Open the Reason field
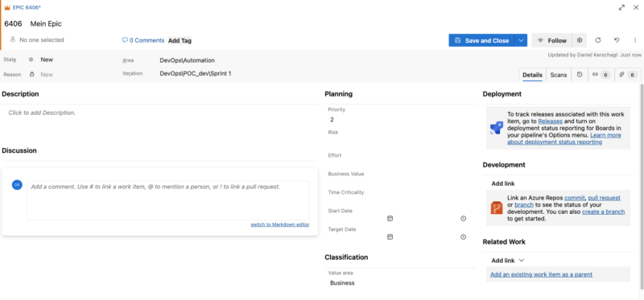 47,74
